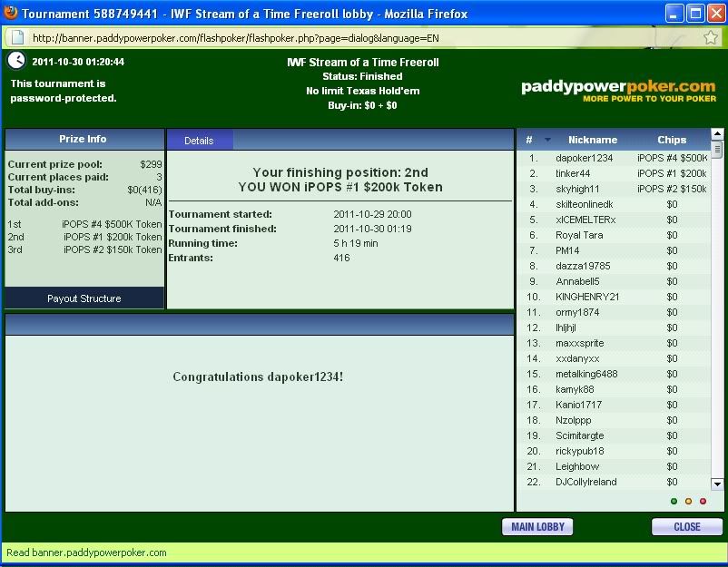Image resolution: width=728 pixels, height=567 pixels.
Task: Click the 2nd place iPOPS #1 $200k Token
Action: [113, 237]
